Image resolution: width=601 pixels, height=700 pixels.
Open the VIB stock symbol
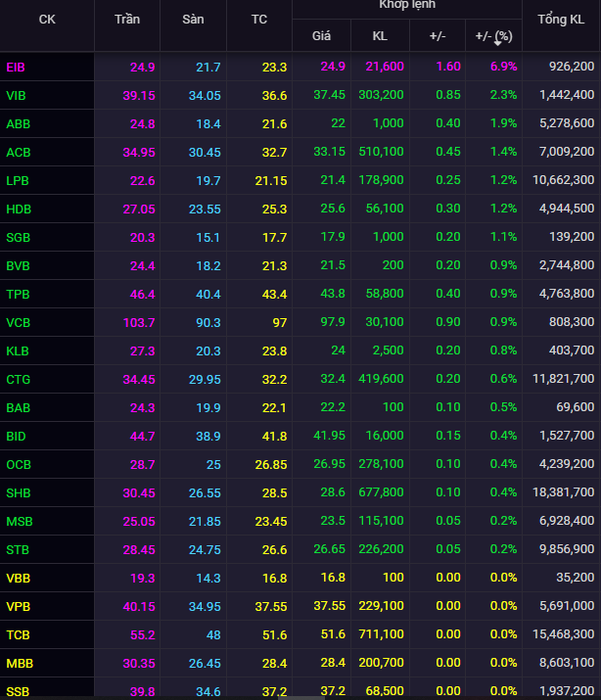tap(16, 96)
